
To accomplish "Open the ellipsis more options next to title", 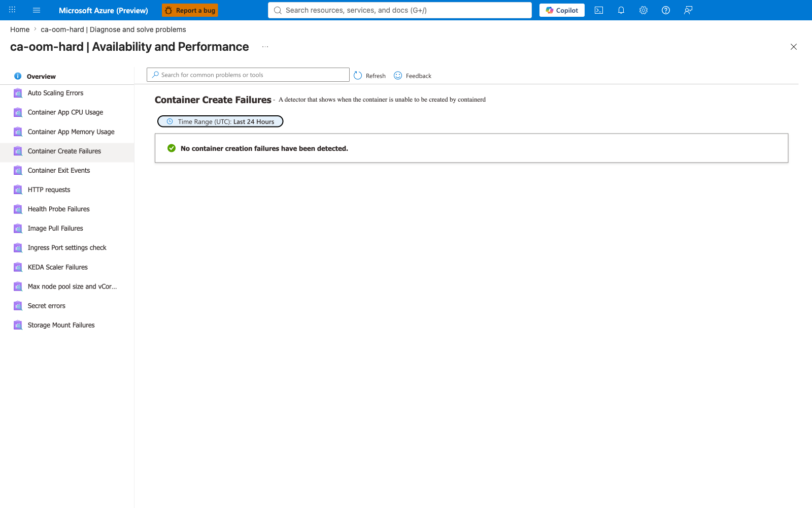I will pyautogui.click(x=265, y=47).
